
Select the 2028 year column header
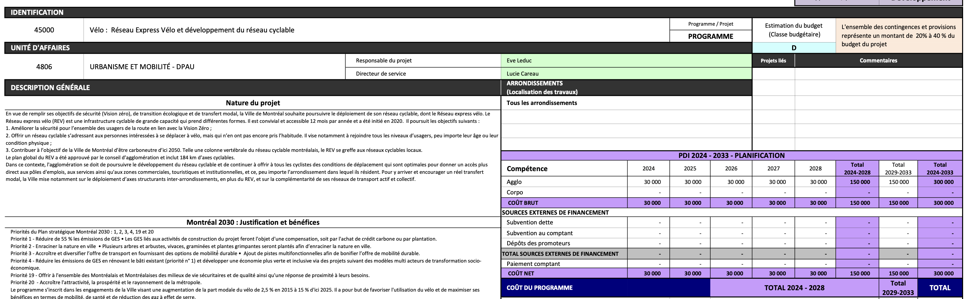click(x=815, y=168)
